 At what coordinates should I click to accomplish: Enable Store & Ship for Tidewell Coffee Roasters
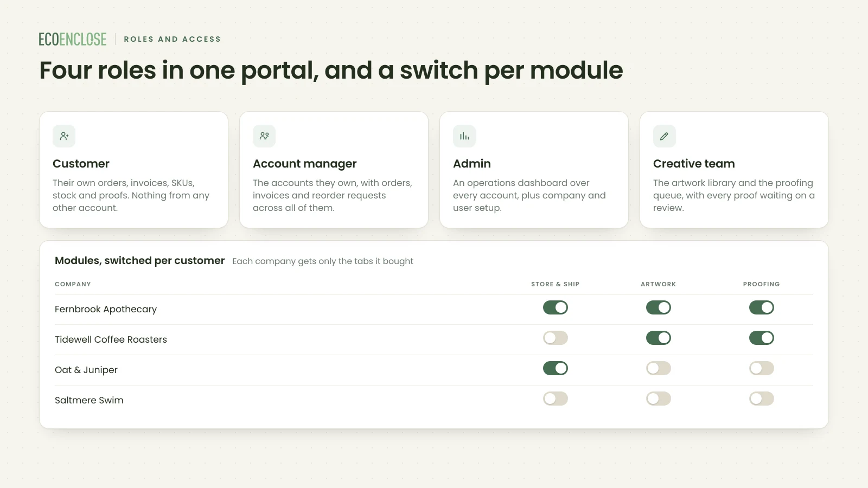tap(556, 338)
